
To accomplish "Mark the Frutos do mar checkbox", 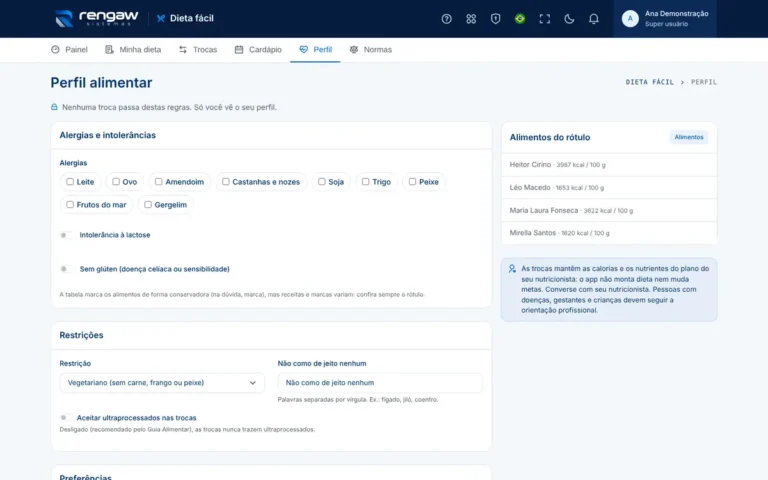I will point(70,205).
